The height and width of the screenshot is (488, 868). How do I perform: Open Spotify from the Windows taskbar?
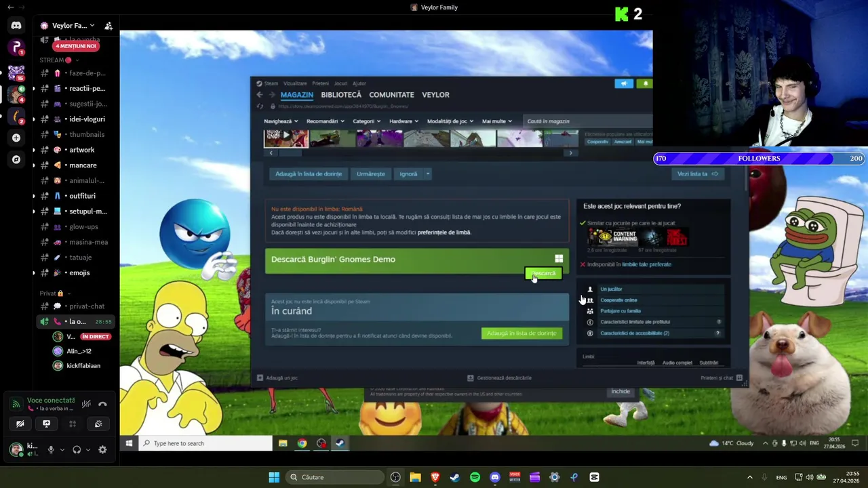pyautogui.click(x=475, y=477)
